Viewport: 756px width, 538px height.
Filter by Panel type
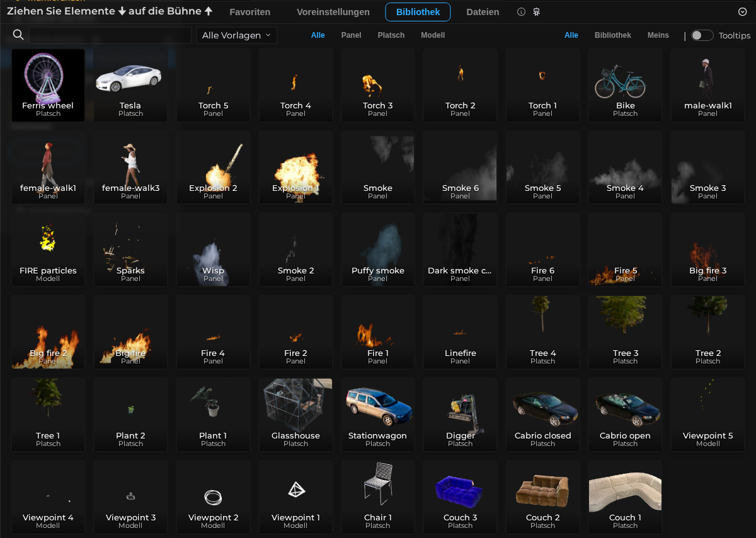352,35
